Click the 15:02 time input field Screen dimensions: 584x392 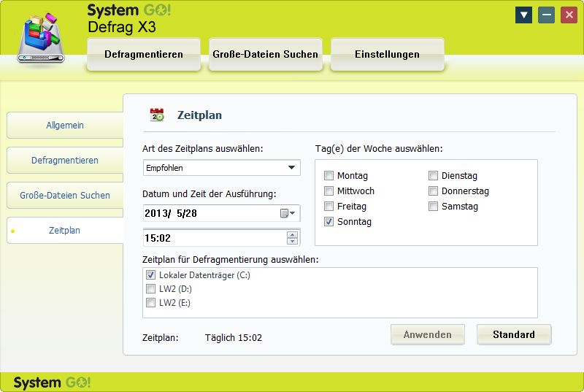222,238
